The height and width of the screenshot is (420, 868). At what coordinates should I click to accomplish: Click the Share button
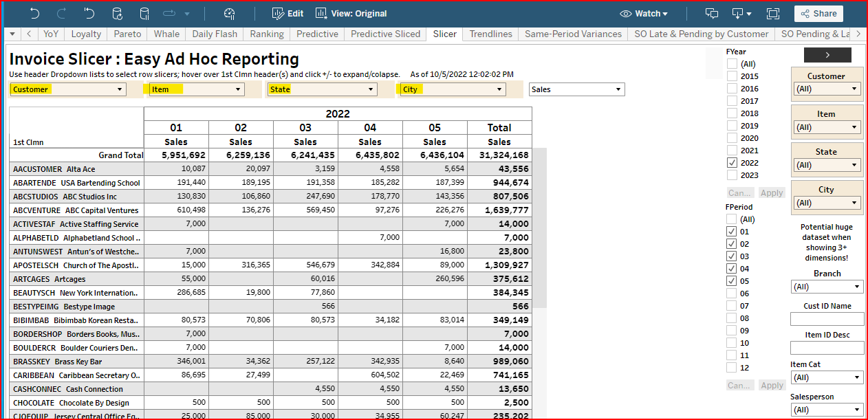tap(818, 13)
